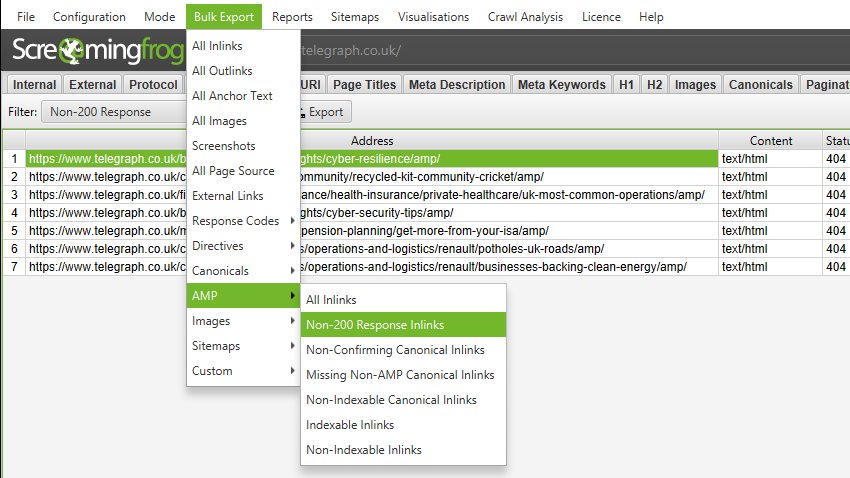Select the businesses-backing-clean-energy/amp/ row
Image resolution: width=850 pixels, height=478 pixels.
tap(372, 267)
